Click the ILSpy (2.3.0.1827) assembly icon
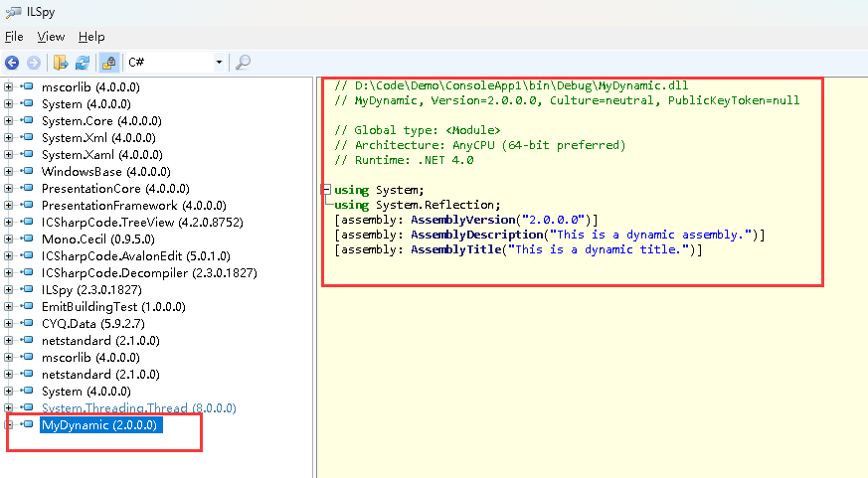Viewport: 868px width, 478px height. point(27,289)
